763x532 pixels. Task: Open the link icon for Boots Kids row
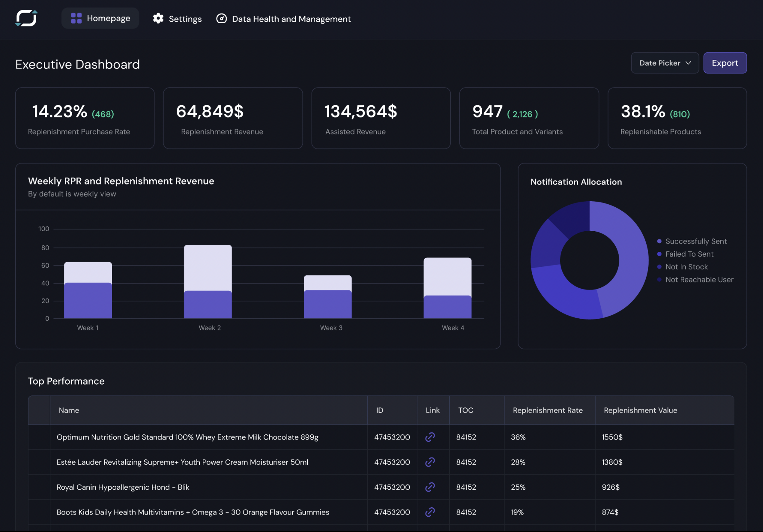[x=430, y=512]
